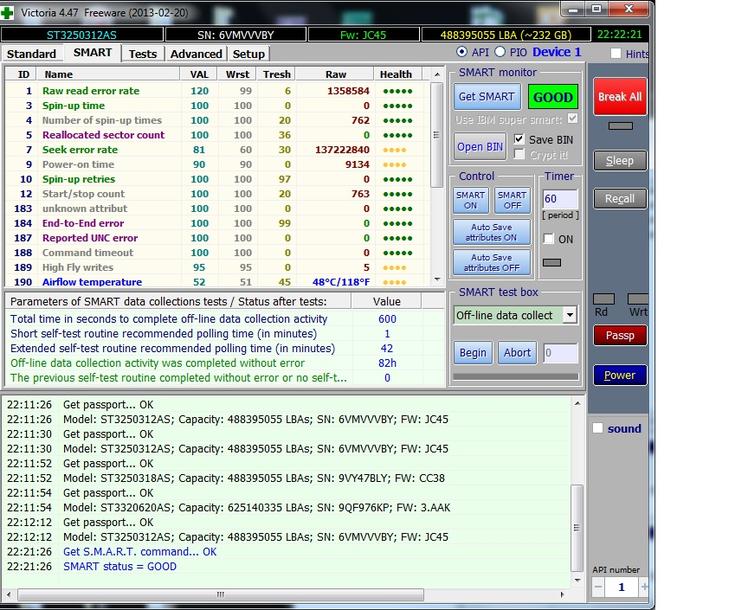Click the indicator box below Timer ON
Screen dimensions: 748x610
point(552,262)
